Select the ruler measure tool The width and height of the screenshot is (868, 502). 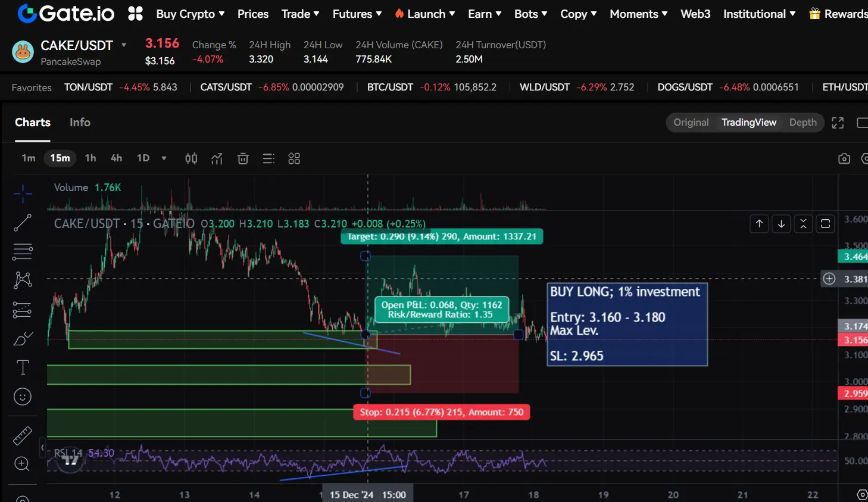click(x=23, y=435)
